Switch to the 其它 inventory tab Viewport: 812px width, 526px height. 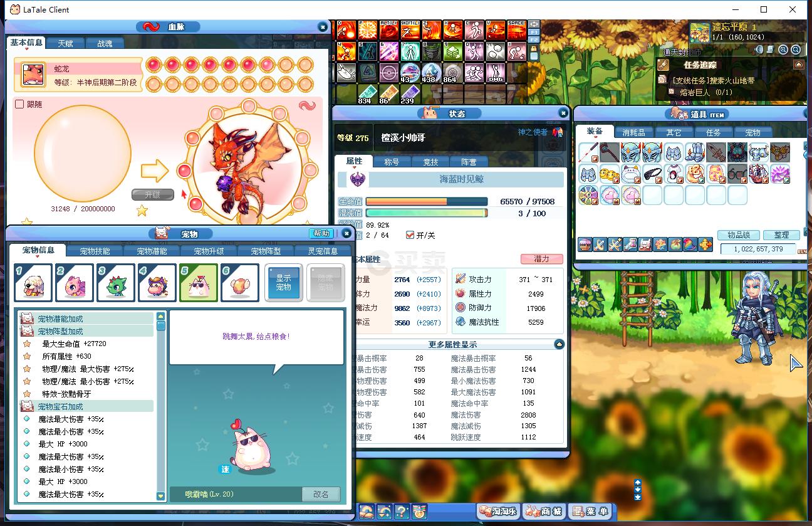coord(674,132)
